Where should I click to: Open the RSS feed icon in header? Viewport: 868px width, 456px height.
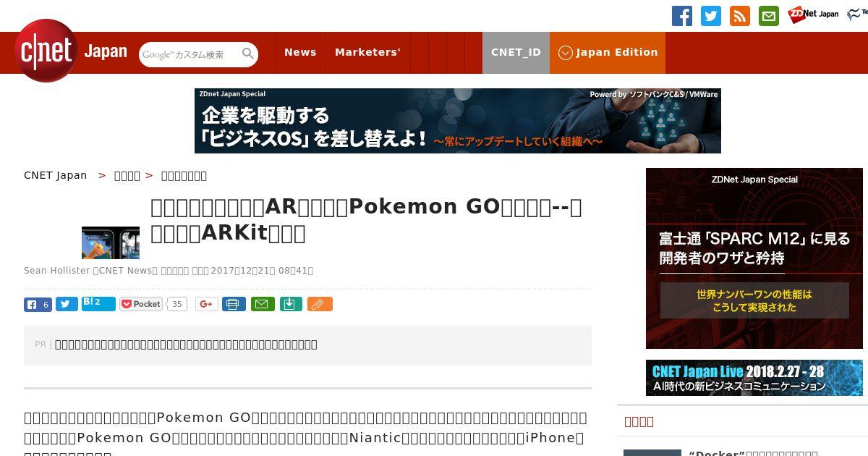(740, 16)
